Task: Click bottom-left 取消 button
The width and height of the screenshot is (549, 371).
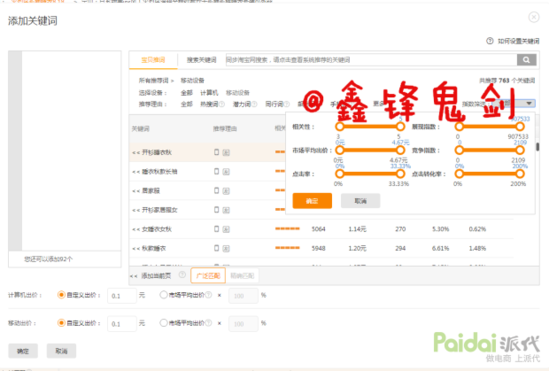Action: point(61,351)
